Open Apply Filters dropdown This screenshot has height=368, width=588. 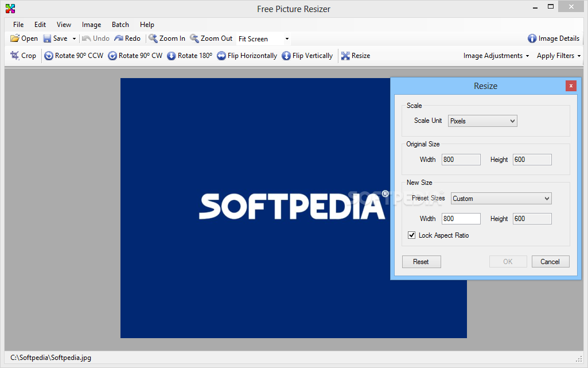pyautogui.click(x=558, y=56)
